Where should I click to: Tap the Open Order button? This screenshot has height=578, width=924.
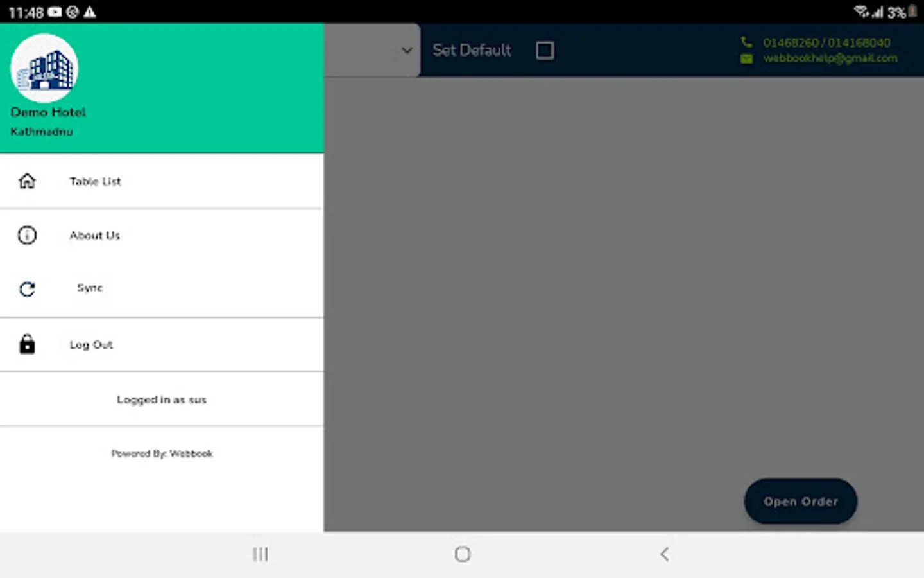[x=800, y=502]
